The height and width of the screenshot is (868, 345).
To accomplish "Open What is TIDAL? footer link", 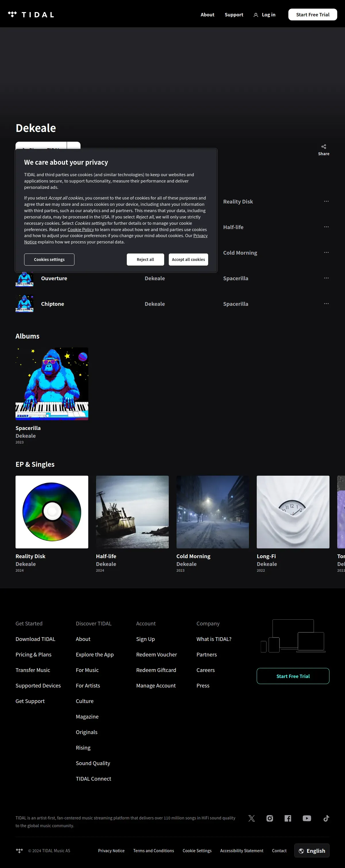I will pos(214,639).
